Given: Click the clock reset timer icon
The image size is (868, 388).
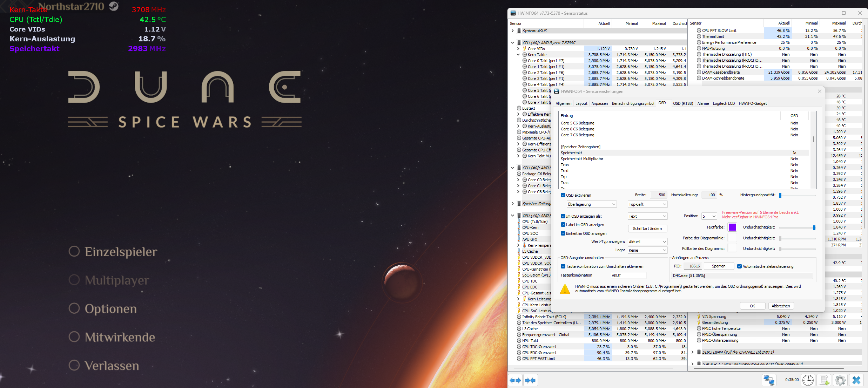Looking at the screenshot, I should click(808, 380).
